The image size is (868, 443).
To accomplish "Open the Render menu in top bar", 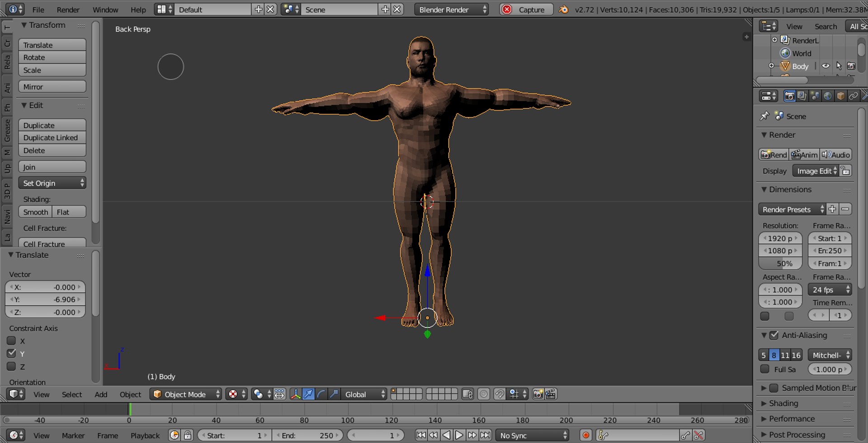I will coord(68,9).
